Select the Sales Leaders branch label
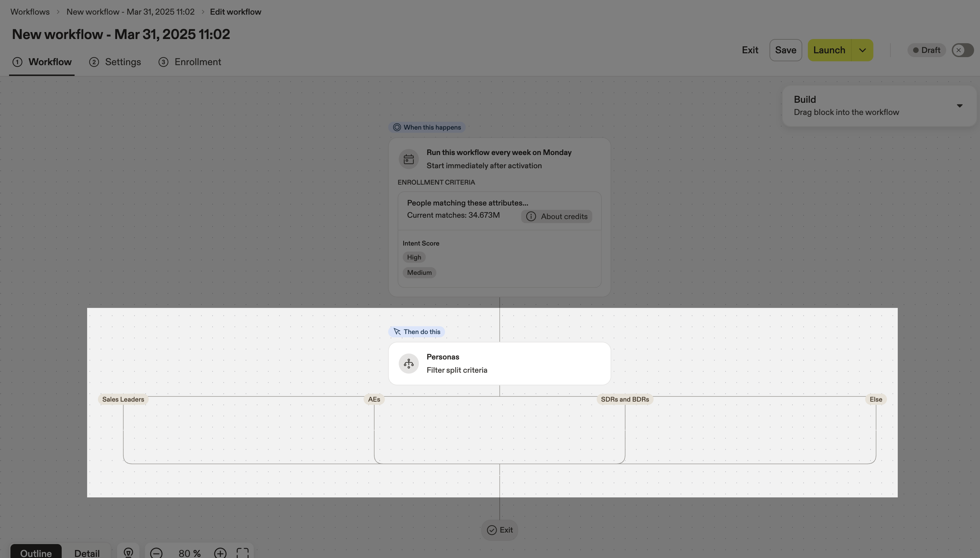 [123, 399]
